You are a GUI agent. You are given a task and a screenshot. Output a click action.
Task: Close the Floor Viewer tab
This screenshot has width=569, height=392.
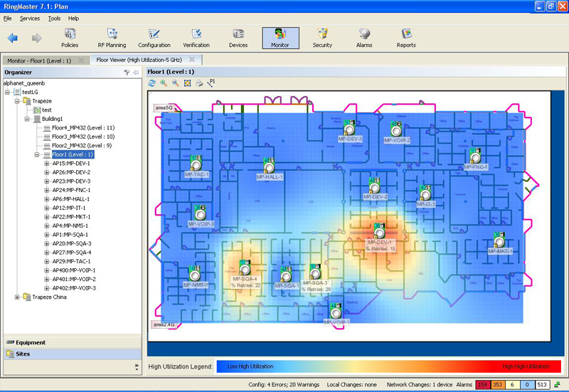(x=192, y=60)
